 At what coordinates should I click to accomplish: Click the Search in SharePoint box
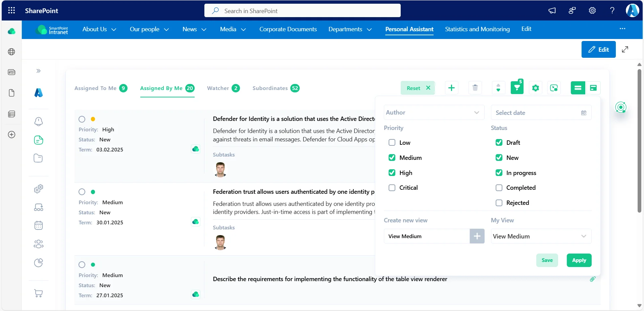click(x=302, y=11)
